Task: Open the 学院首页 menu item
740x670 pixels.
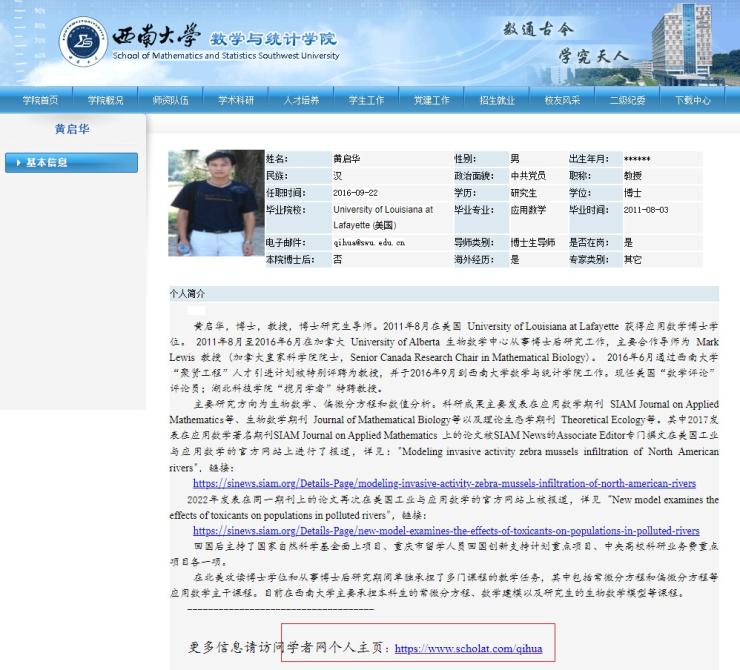Action: tap(40, 100)
